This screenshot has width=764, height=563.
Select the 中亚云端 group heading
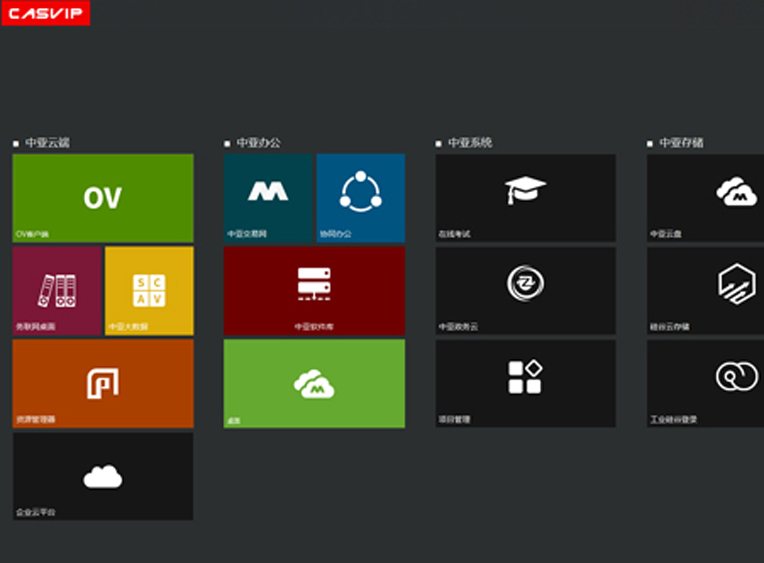point(47,143)
